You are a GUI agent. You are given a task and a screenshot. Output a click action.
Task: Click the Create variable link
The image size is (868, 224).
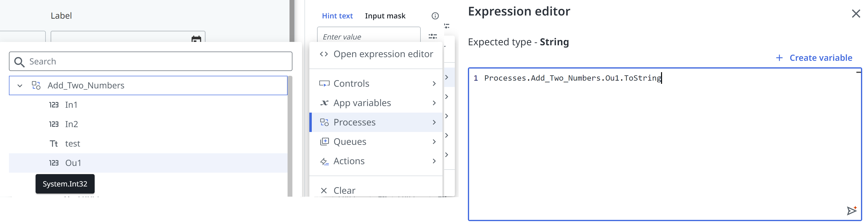pyautogui.click(x=821, y=58)
